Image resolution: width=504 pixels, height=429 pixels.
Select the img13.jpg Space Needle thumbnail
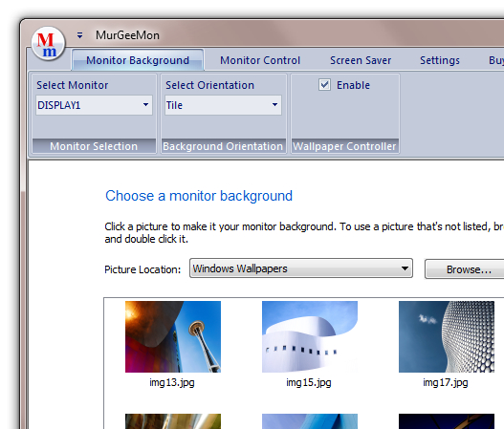(173, 336)
